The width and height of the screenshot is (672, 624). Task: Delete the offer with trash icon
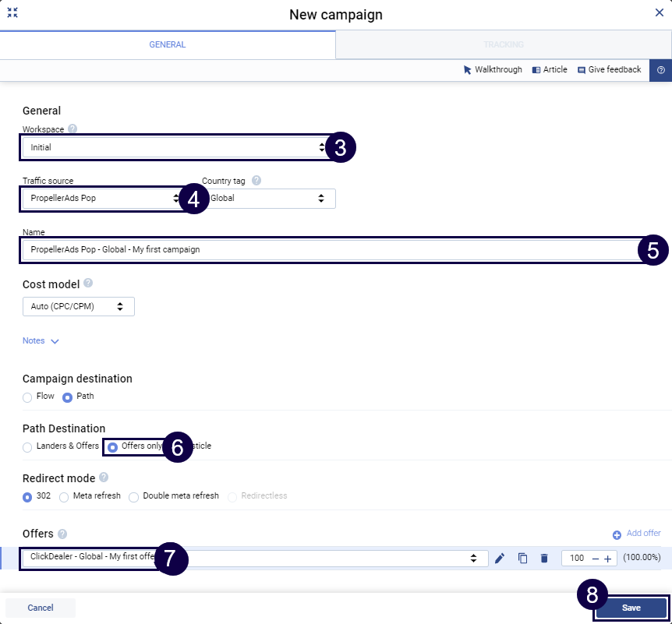544,558
